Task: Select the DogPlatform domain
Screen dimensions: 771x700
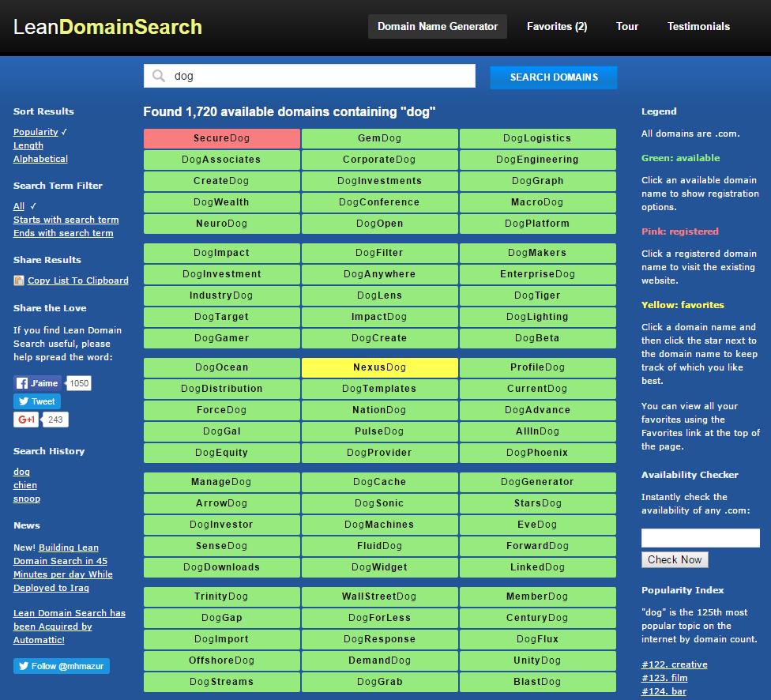Action: click(x=537, y=224)
